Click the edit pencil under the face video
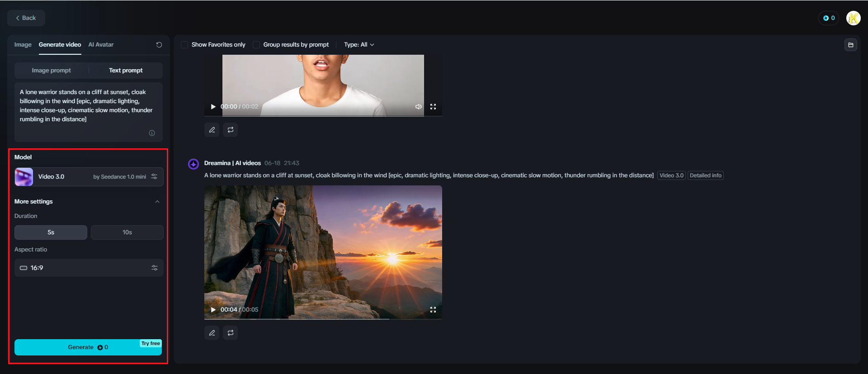Image resolution: width=868 pixels, height=374 pixels. click(x=212, y=130)
